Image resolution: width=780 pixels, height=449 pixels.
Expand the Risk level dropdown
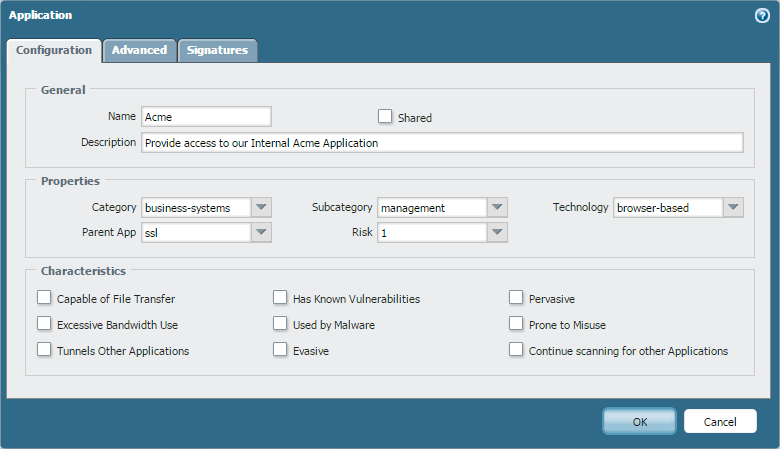pyautogui.click(x=497, y=232)
